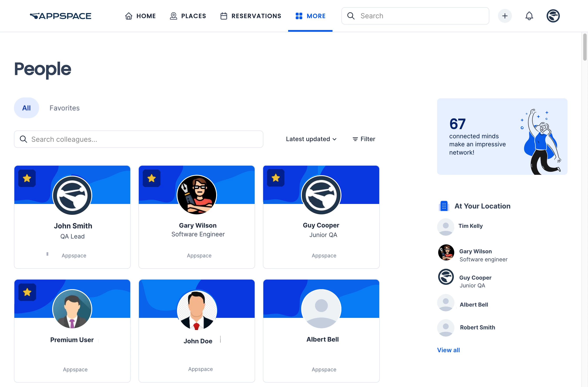Click the page vertical scrollbar
Screen dimensions: 588x387
coord(585,47)
